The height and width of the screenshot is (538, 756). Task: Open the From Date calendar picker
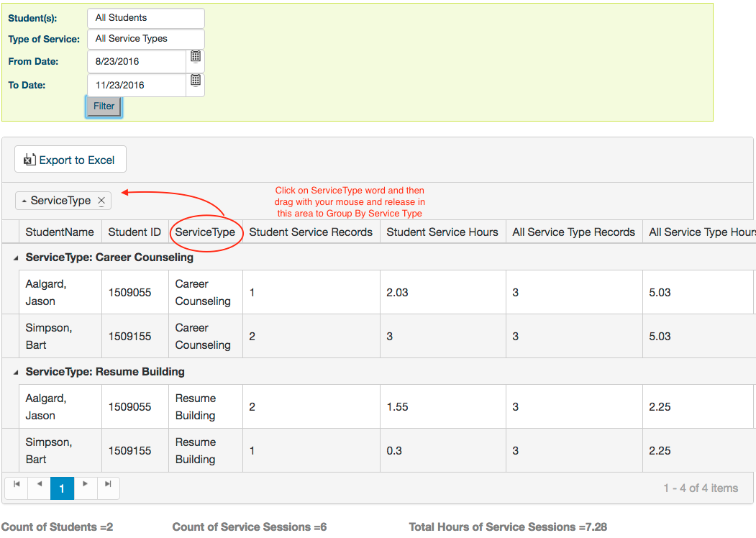(195, 57)
